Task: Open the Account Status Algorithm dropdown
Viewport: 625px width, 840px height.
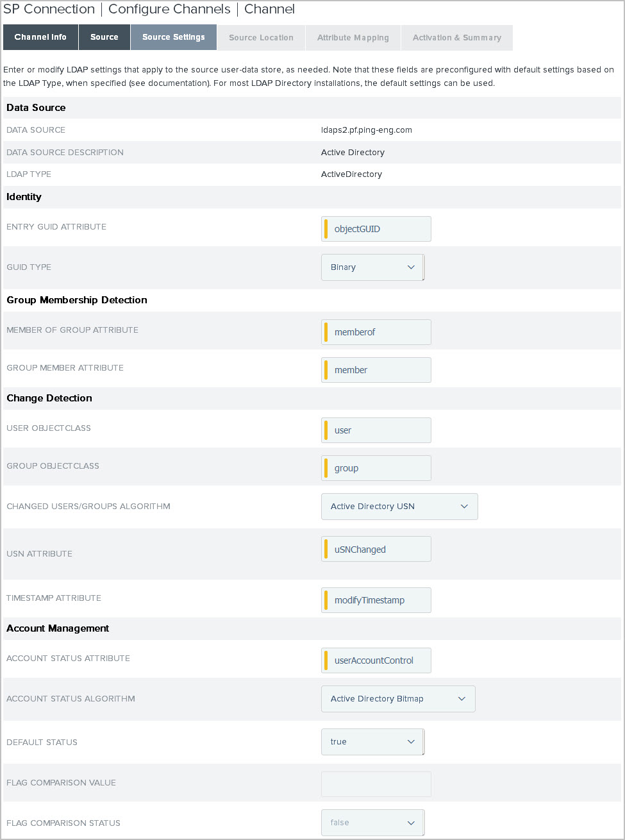Action: coord(397,699)
